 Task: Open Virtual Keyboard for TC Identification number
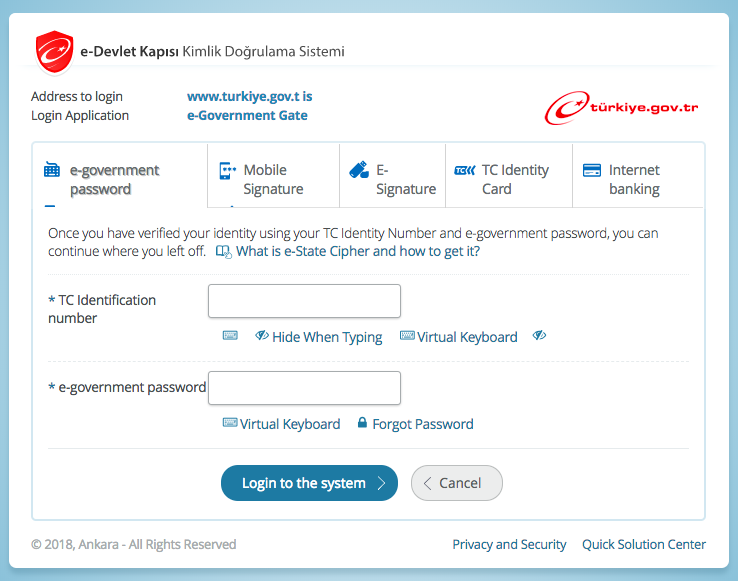coord(459,337)
